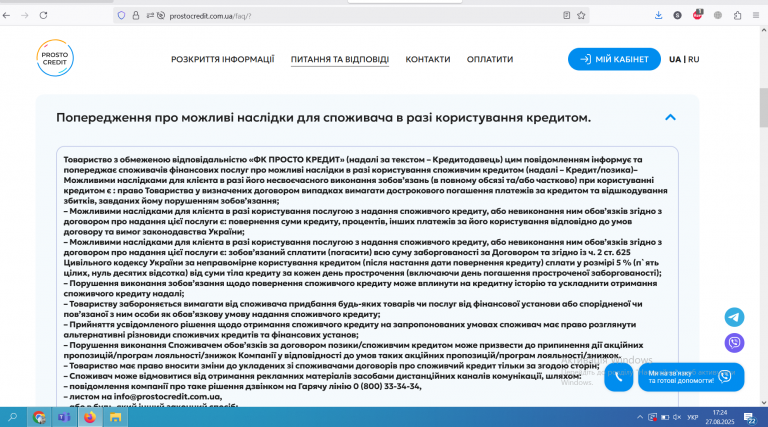This screenshot has height=427, width=768.
Task: Open Windows search on the taskbar
Action: pyautogui.click(x=13, y=417)
